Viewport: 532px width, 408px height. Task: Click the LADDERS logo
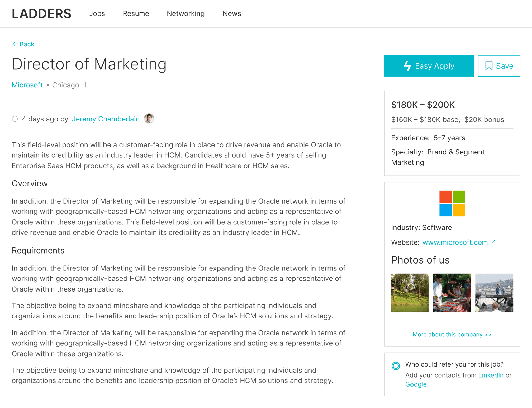point(41,13)
